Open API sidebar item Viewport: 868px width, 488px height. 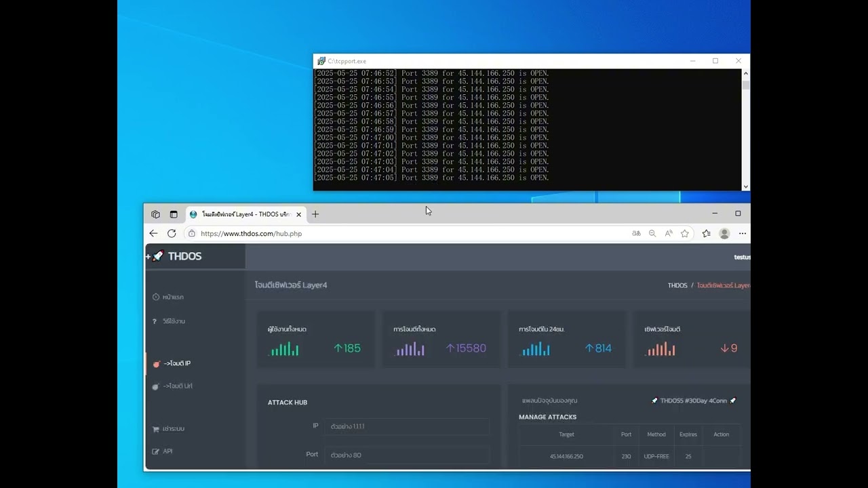(162, 451)
